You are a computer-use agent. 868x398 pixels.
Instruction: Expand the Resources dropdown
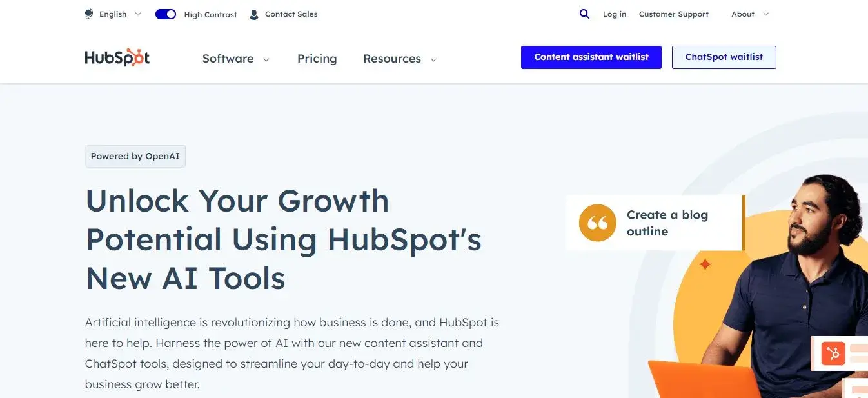tap(399, 58)
